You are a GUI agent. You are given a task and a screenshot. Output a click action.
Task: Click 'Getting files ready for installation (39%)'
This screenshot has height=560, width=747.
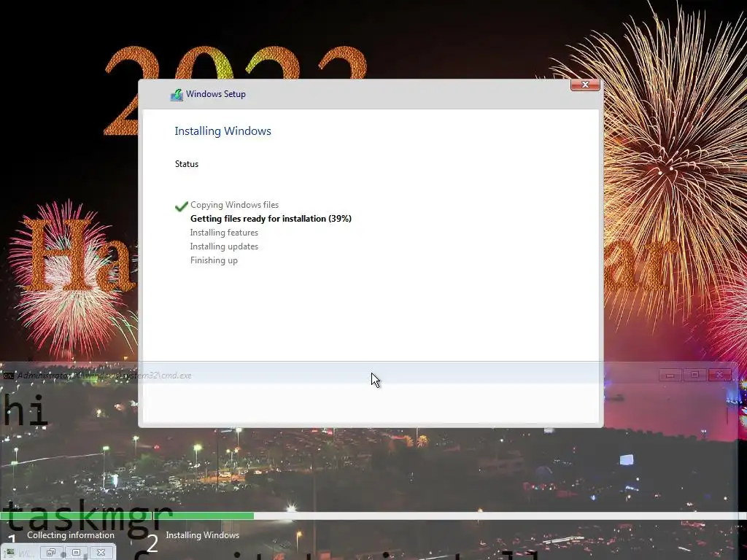point(271,219)
